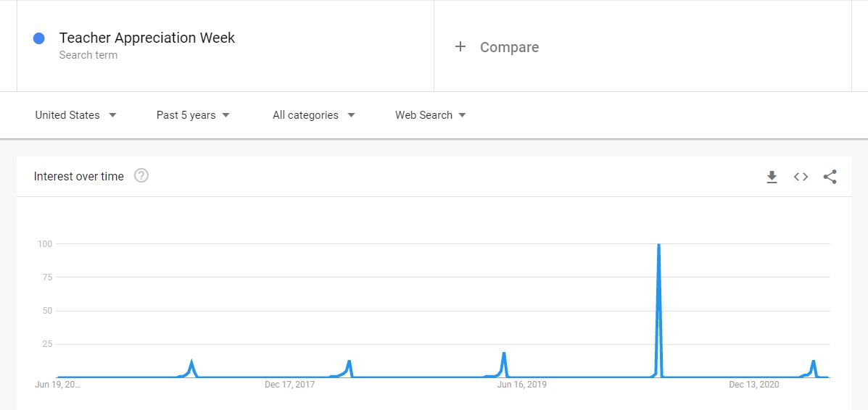This screenshot has width=868, height=410.
Task: Open the embed code icon
Action: (x=801, y=177)
